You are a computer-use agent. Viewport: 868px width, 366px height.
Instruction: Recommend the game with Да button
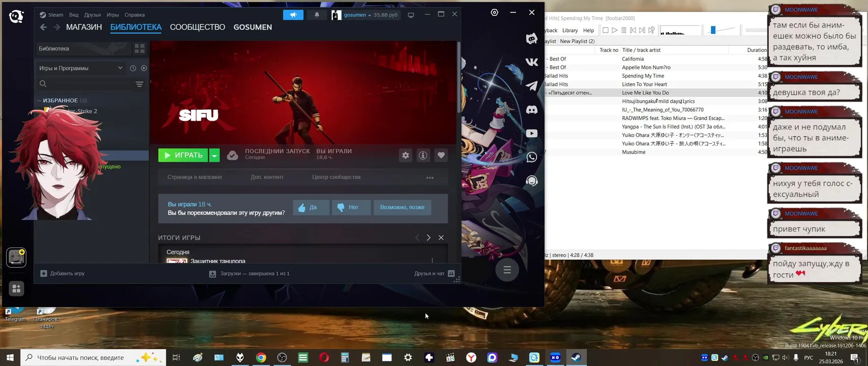(311, 207)
